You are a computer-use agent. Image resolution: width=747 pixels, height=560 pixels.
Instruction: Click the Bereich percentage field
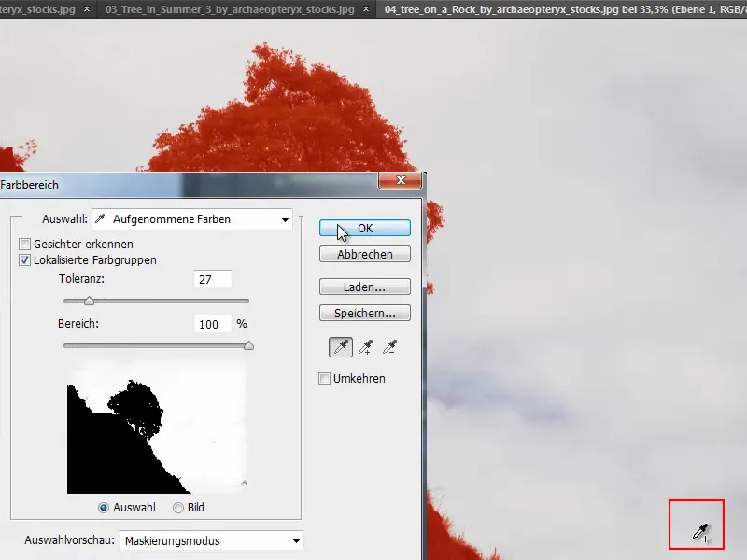[213, 324]
